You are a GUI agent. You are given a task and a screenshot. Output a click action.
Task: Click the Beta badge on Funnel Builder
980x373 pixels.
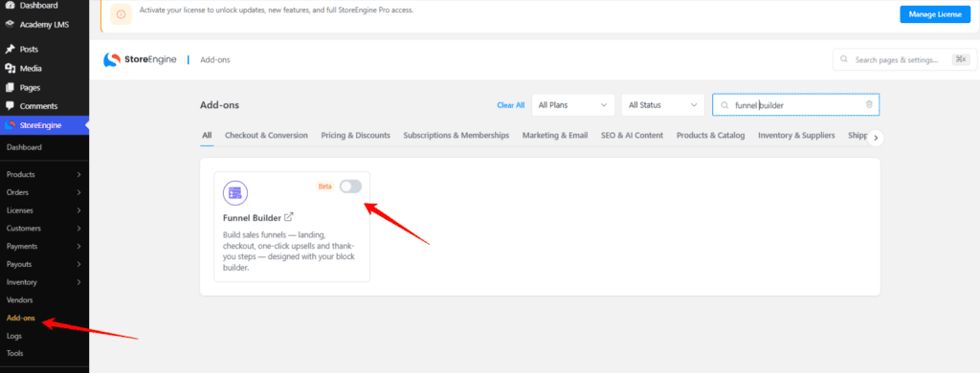pos(325,186)
